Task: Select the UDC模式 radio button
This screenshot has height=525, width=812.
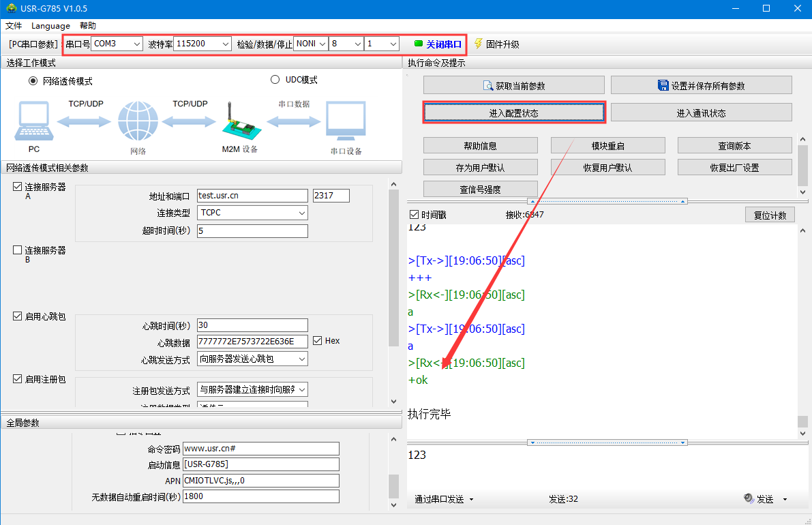Action: click(x=275, y=80)
